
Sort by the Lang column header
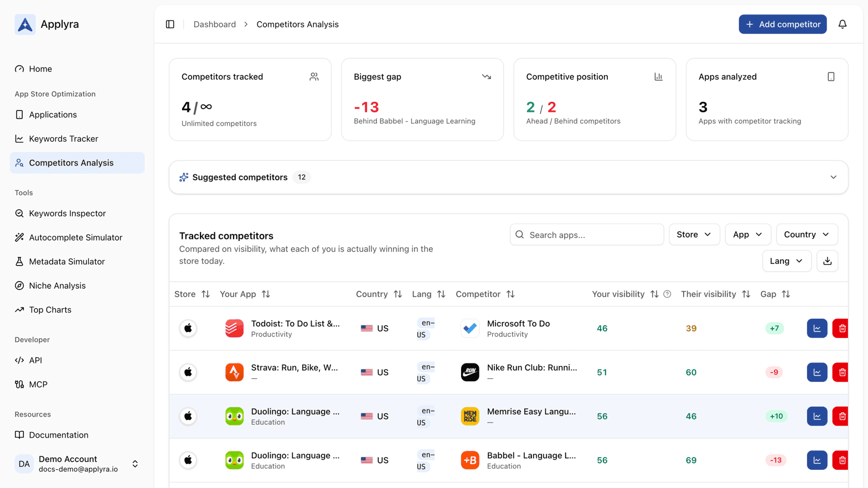point(428,294)
